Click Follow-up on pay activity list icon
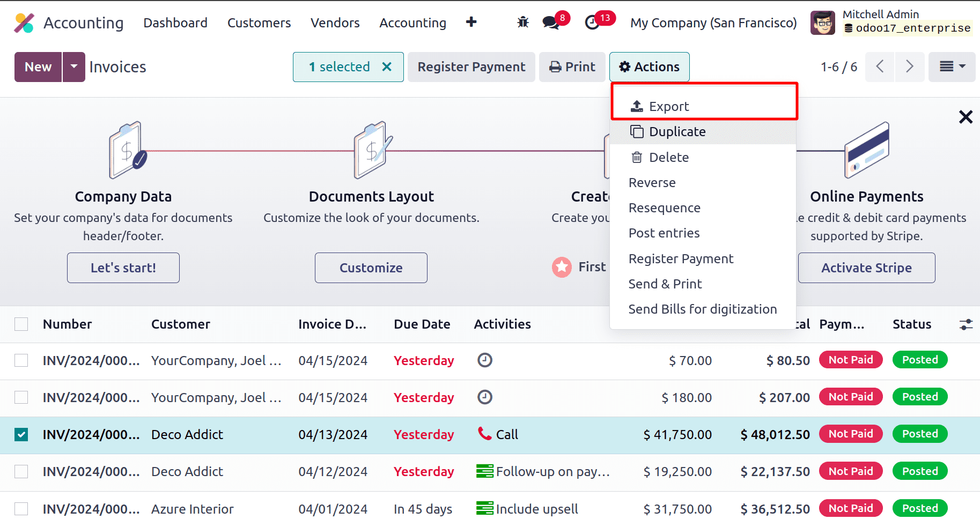Viewport: 980px width, 519px height. pyautogui.click(x=485, y=471)
